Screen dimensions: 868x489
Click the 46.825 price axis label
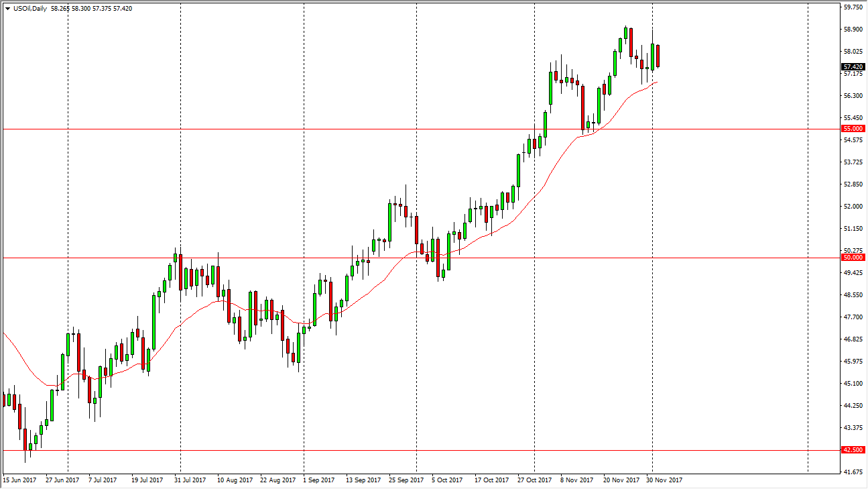[853, 339]
